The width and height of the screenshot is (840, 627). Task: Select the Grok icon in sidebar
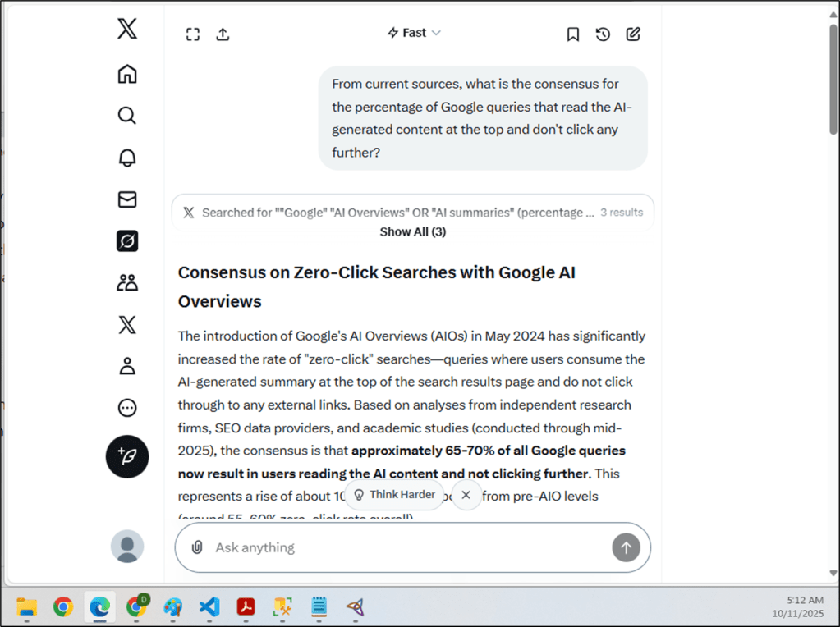[127, 241]
